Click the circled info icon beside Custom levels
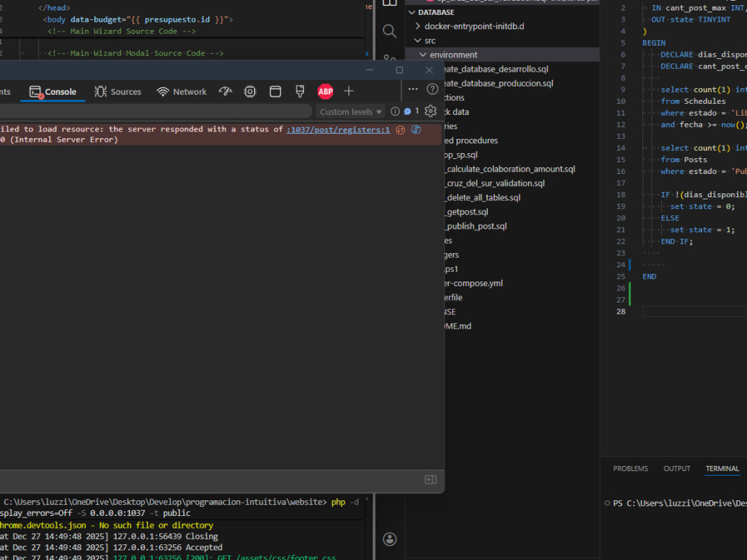This screenshot has height=560, width=747. coord(395,111)
